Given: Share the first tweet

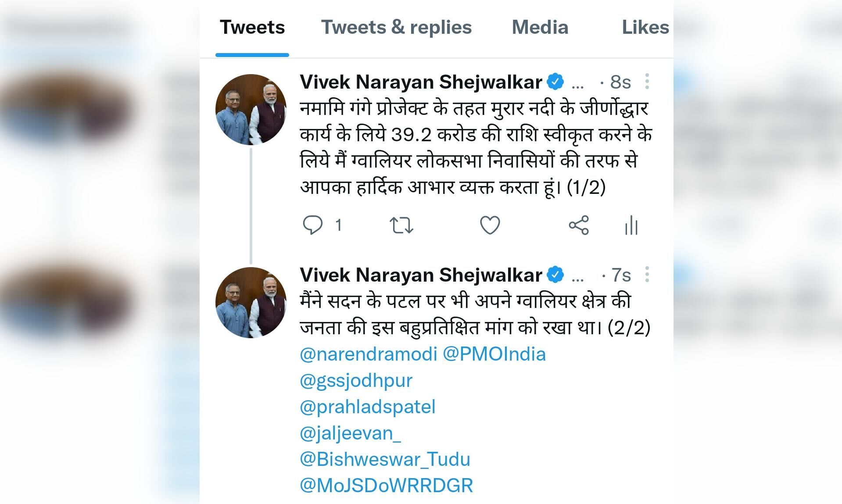Looking at the screenshot, I should (x=579, y=225).
